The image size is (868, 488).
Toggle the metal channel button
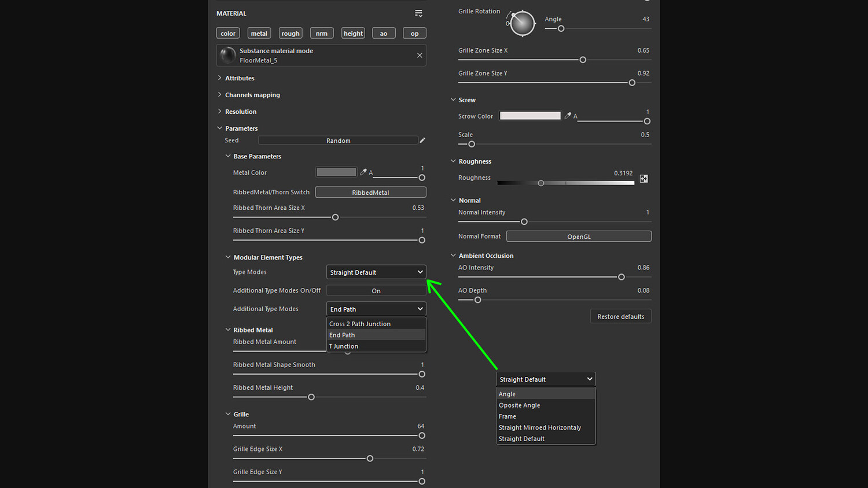click(x=259, y=34)
